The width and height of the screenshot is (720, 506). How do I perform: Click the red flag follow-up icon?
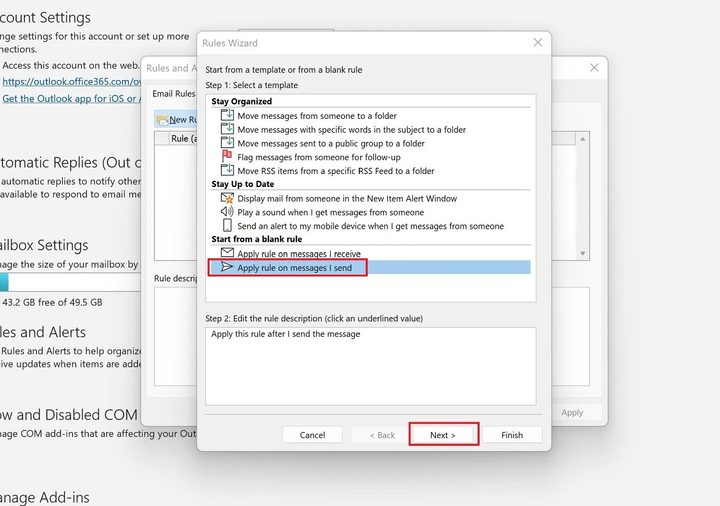[227, 157]
